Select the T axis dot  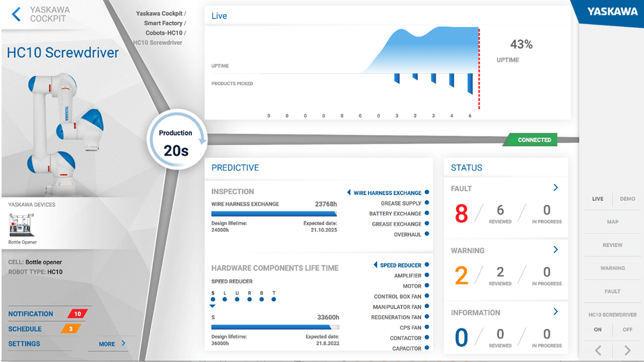(274, 299)
